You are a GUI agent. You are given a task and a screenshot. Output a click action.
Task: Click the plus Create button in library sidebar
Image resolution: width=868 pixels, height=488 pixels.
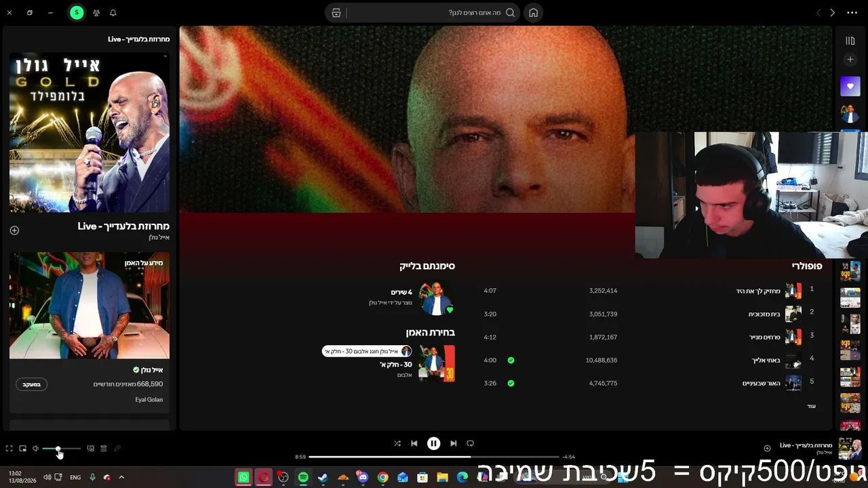coord(850,60)
